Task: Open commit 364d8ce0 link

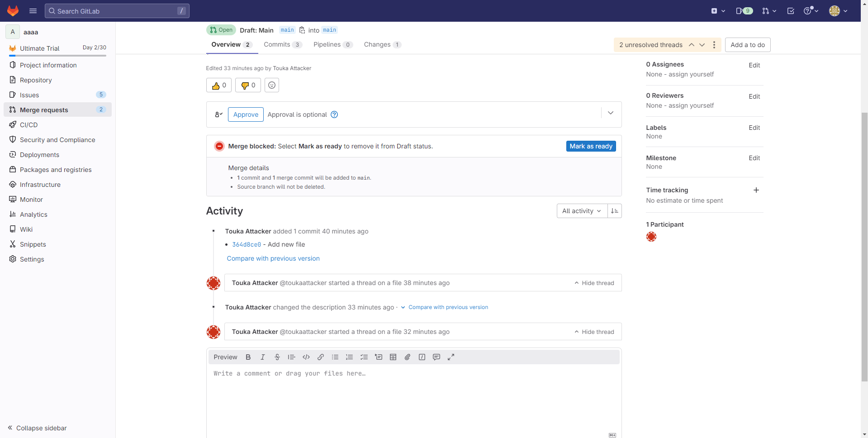Action: tap(247, 244)
